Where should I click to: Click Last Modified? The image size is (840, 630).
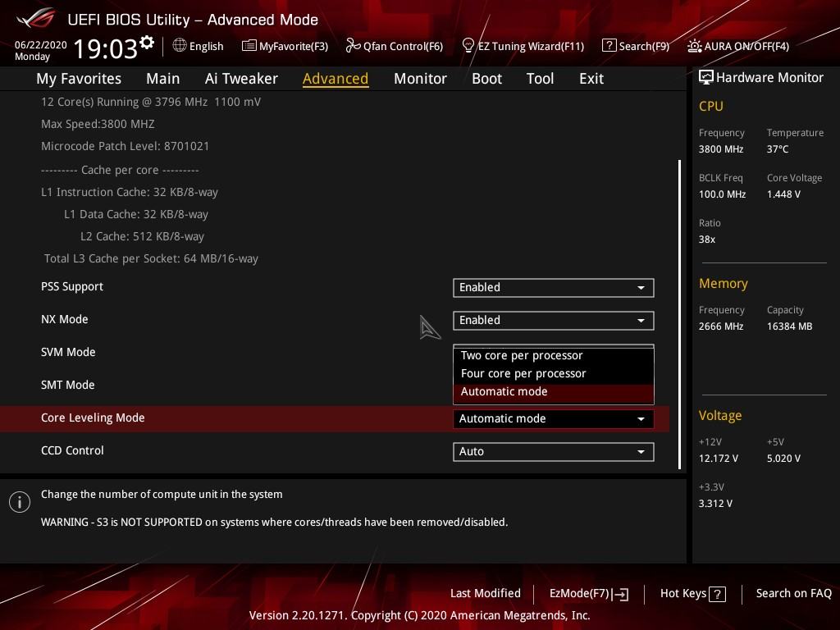(x=486, y=594)
